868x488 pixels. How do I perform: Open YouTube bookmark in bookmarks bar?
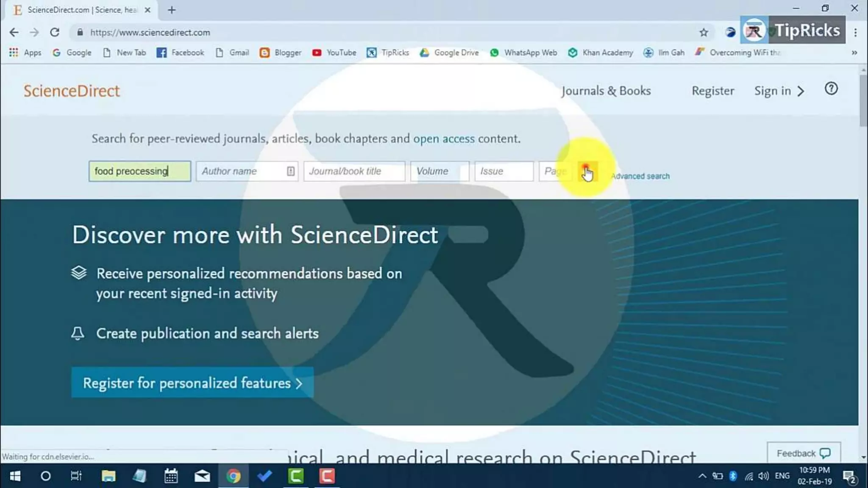point(334,53)
